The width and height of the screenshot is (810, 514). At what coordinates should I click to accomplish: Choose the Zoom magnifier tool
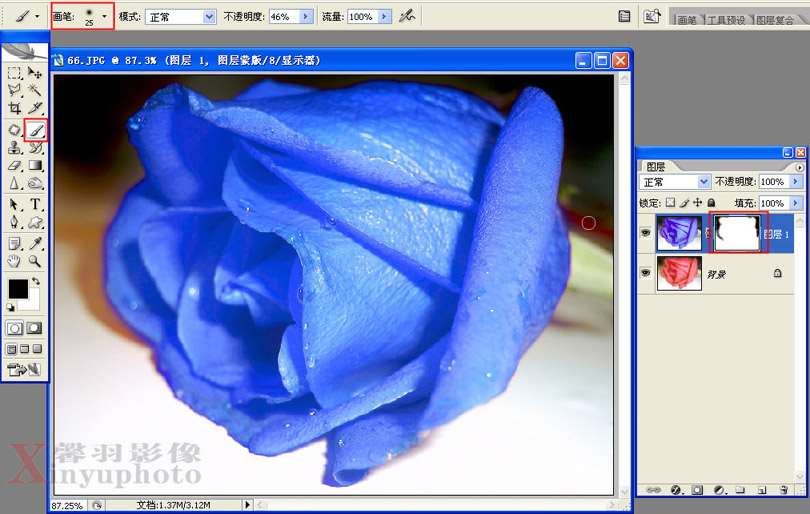[36, 261]
